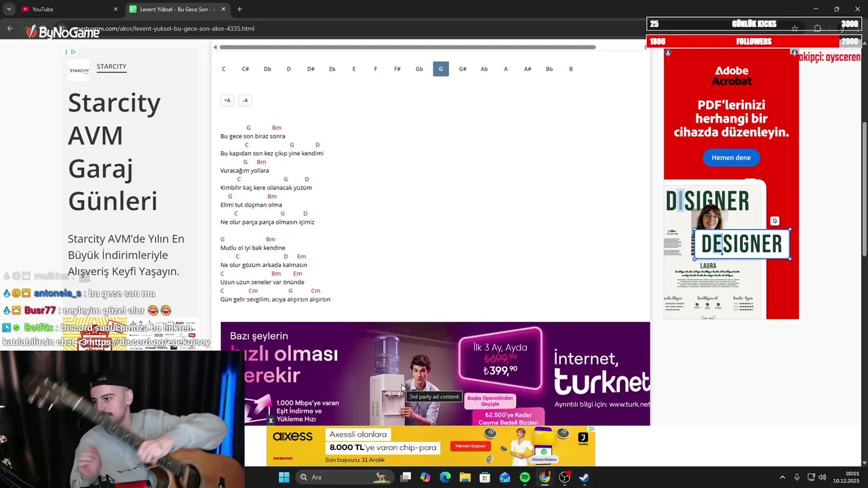The image size is (868, 488).
Task: Click lyric line 'Bu gece son biraz sonra'
Action: [252, 136]
